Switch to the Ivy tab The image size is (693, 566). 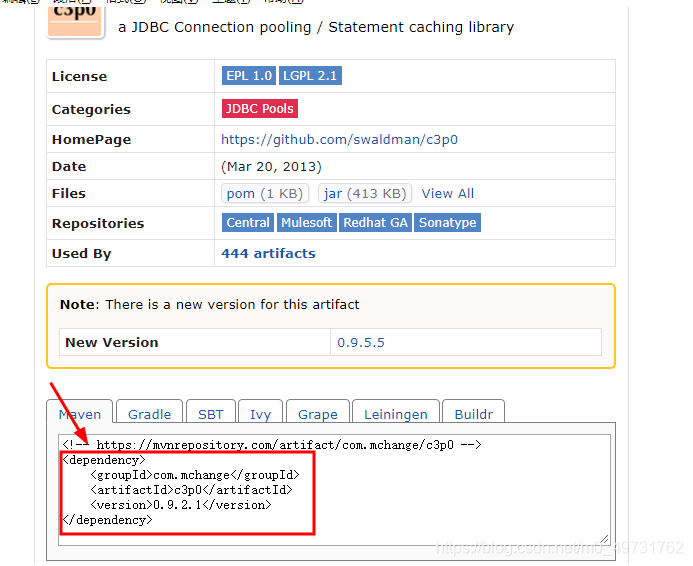(x=260, y=412)
